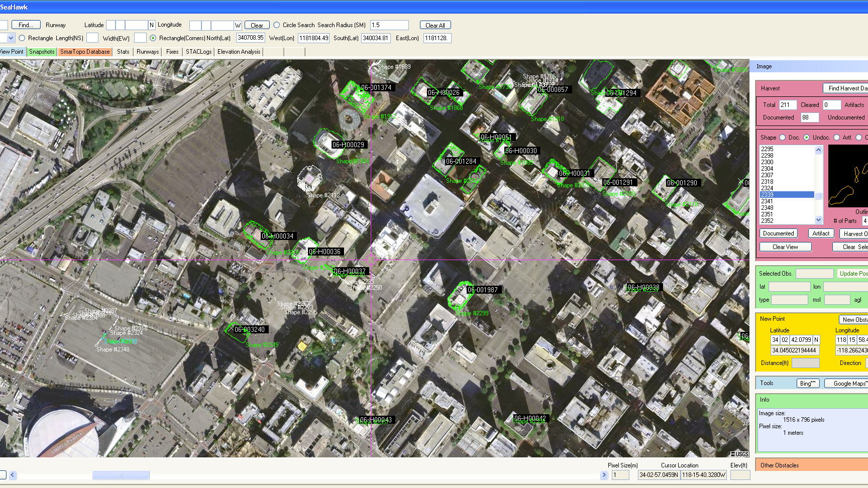Click the shape list scroll-up arrow
This screenshot has height=488, width=868.
(x=818, y=150)
